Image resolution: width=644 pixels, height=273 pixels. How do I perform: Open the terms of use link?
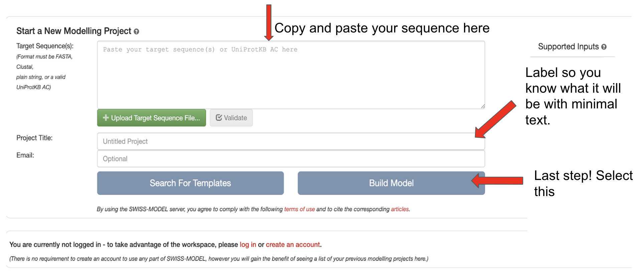point(299,209)
